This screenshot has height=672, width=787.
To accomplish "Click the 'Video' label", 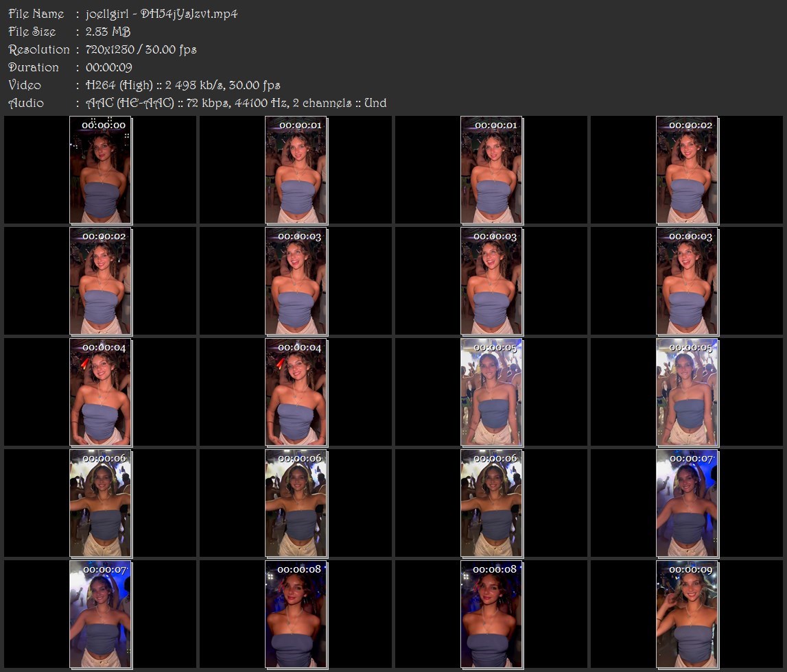I will point(25,85).
